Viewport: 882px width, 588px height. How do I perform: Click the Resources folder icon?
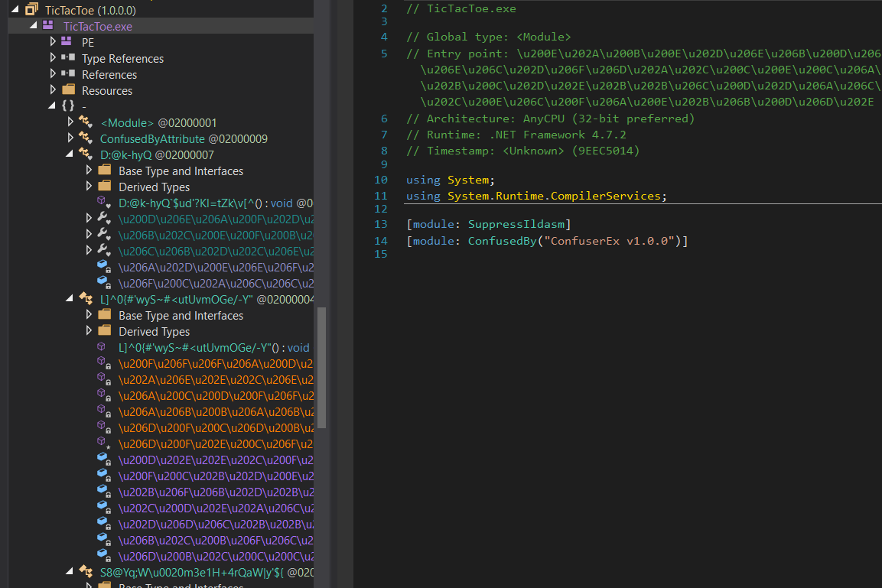tap(68, 90)
